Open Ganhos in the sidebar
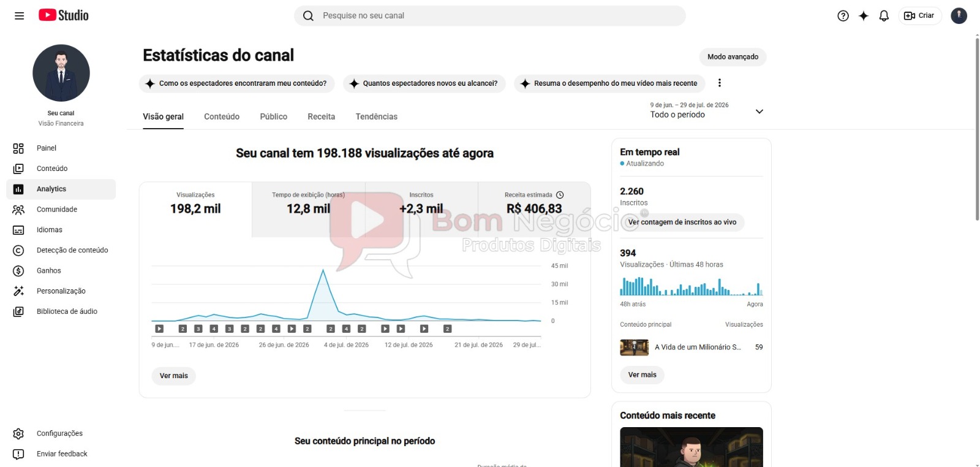 tap(61, 271)
